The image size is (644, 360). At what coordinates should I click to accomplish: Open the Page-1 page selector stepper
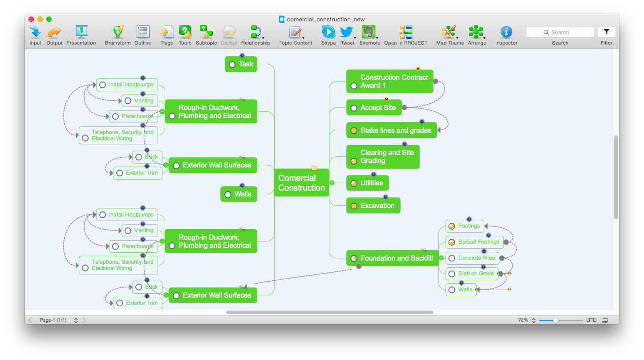76,320
